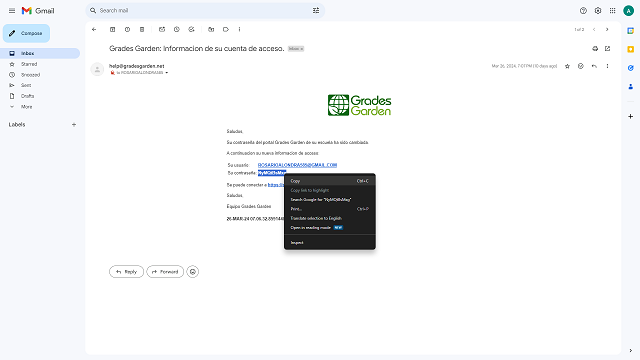The height and width of the screenshot is (360, 640).
Task: Open the Contacts side panel icon
Action: point(631,87)
